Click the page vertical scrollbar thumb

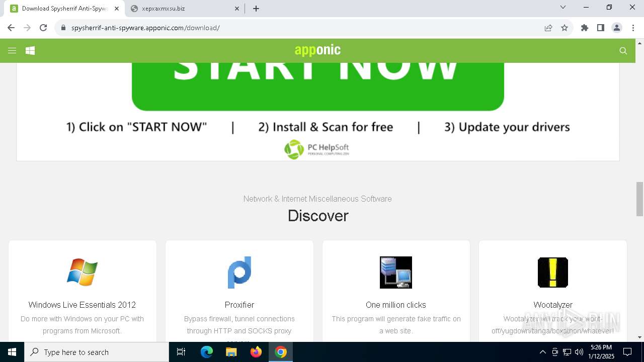639,199
